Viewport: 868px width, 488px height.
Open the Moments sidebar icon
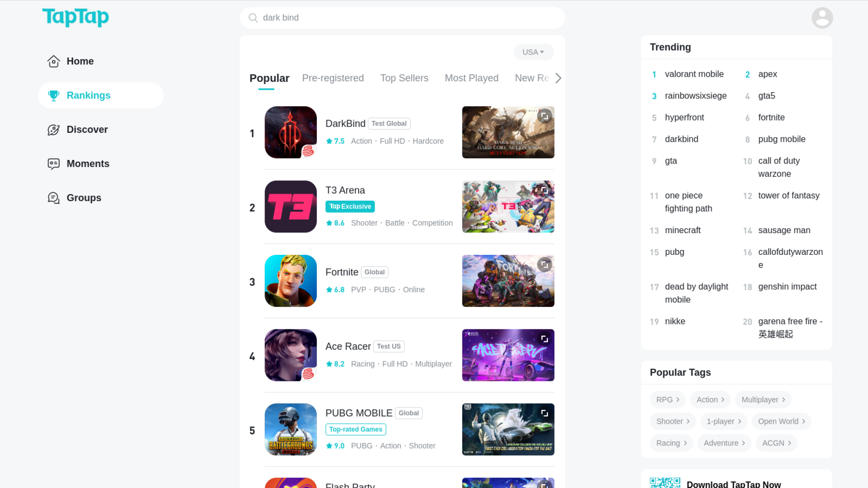[x=53, y=164]
